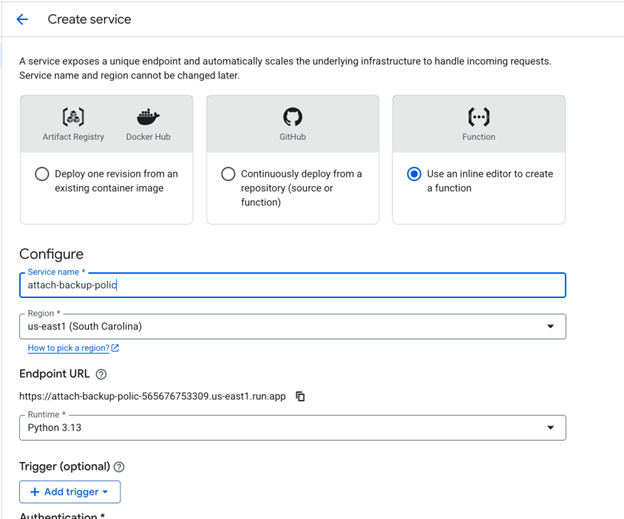Click the Docker Hub label text
The image size is (624, 519).
coord(148,137)
